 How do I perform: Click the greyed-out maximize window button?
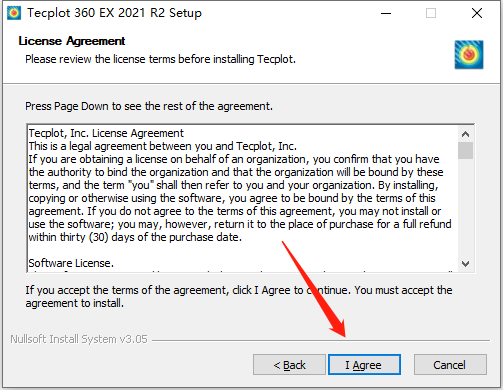431,13
